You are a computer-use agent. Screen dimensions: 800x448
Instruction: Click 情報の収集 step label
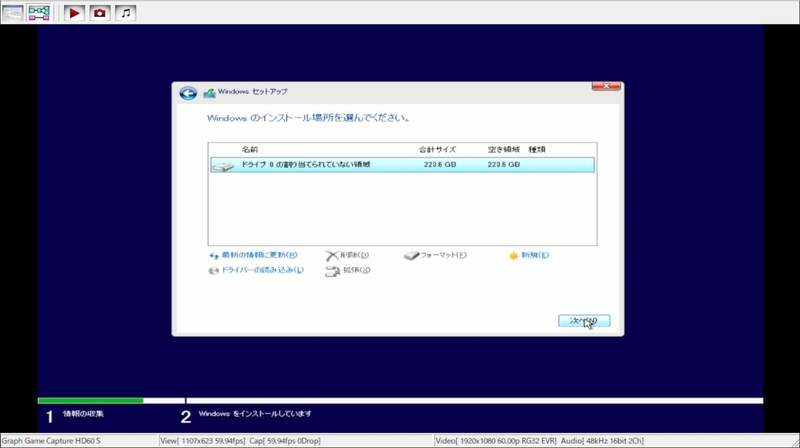(x=83, y=414)
